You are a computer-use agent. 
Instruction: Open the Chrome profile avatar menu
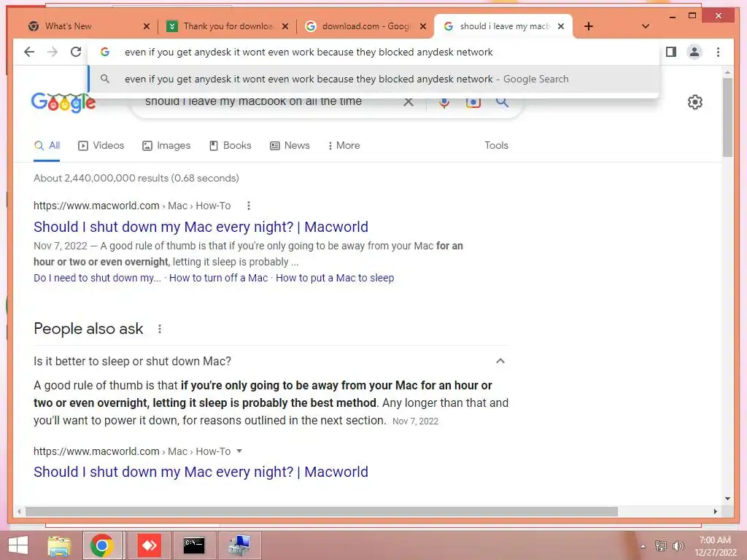point(694,52)
